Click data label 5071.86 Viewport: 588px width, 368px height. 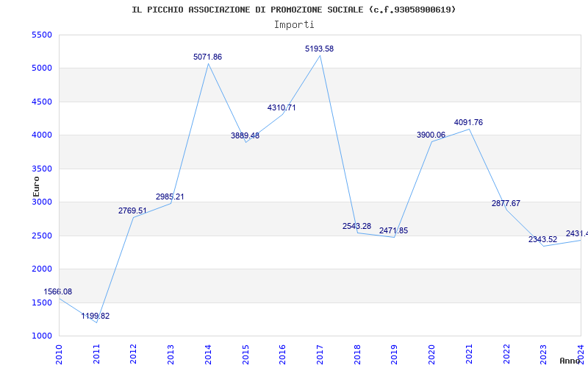pyautogui.click(x=207, y=57)
